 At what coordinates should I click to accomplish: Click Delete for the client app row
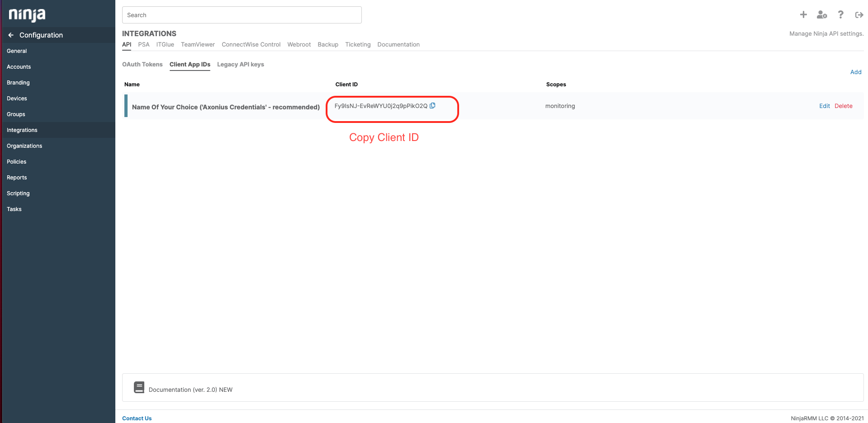click(844, 106)
